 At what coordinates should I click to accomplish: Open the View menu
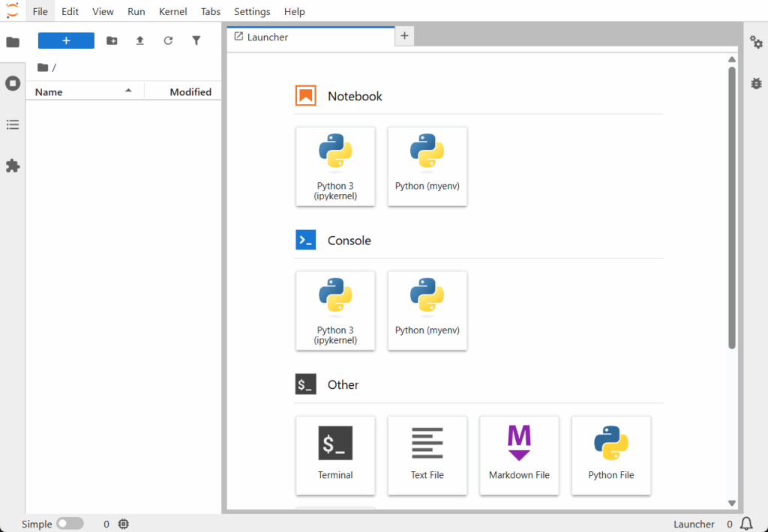click(x=103, y=11)
